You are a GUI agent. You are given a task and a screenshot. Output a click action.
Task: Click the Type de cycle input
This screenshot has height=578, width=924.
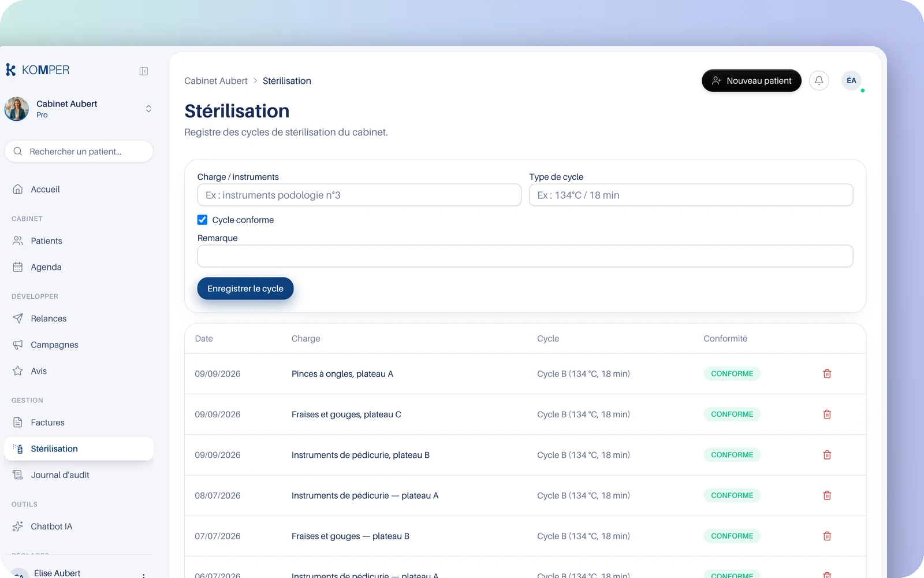click(x=691, y=195)
